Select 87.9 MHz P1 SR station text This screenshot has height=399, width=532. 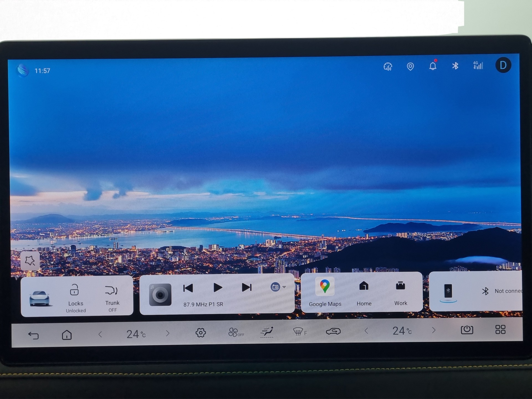pos(203,304)
